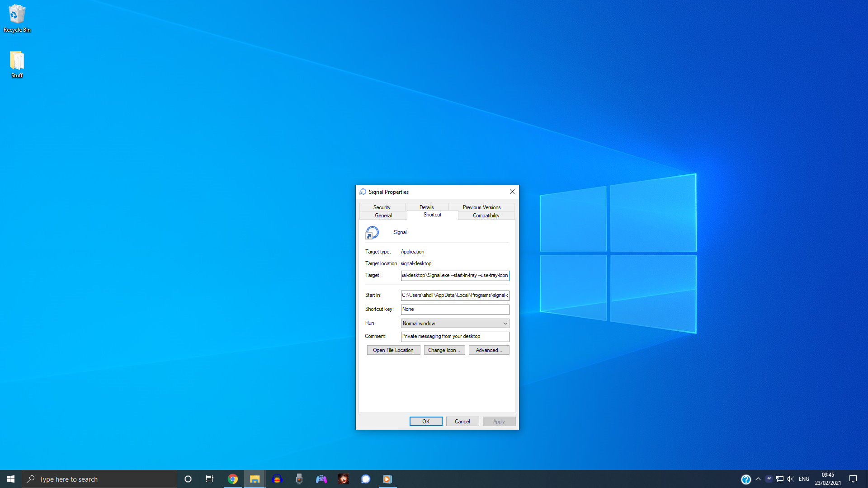Open File Explorer from the taskbar
The image size is (868, 488).
(x=255, y=479)
